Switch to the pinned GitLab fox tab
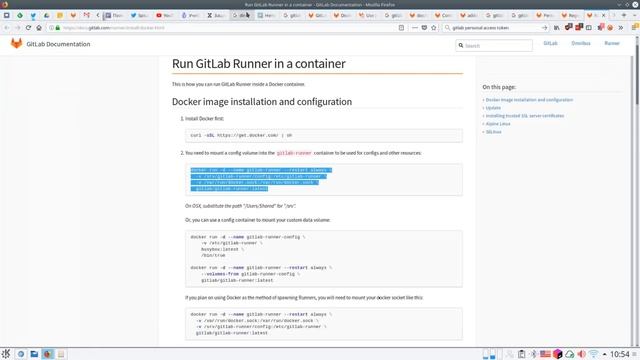Screen dimensions: 640x360 coord(73,15)
